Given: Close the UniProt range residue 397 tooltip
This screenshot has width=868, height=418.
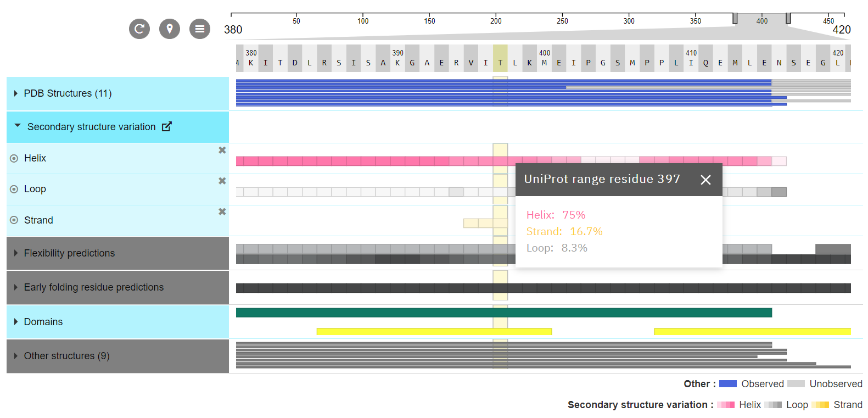Looking at the screenshot, I should pyautogui.click(x=705, y=180).
